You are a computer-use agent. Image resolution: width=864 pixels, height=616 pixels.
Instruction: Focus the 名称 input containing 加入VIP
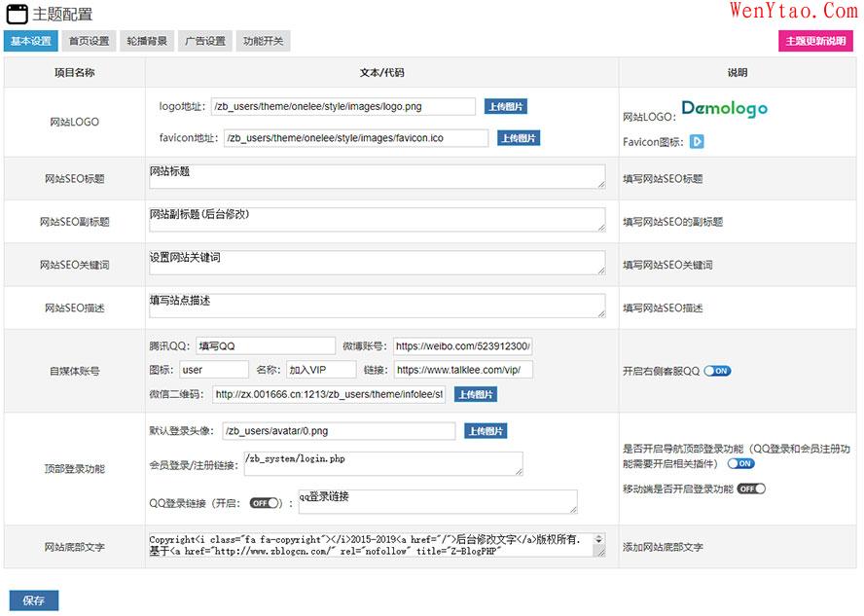tap(321, 370)
